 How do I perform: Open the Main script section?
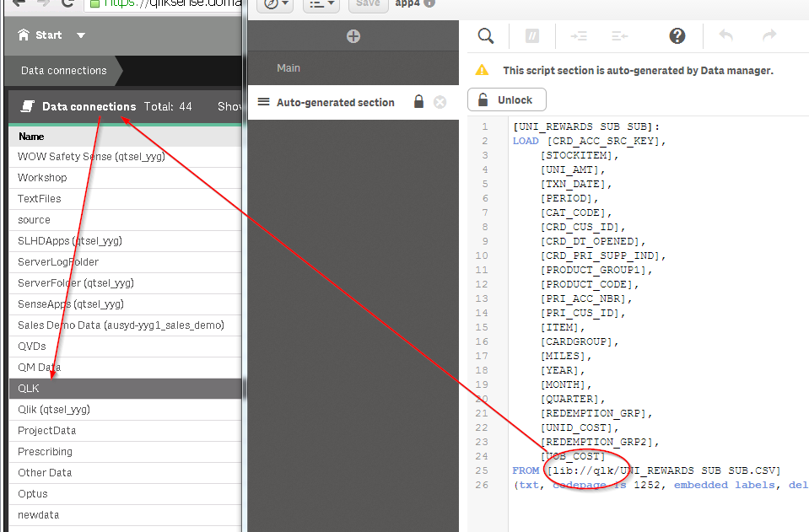pyautogui.click(x=353, y=68)
